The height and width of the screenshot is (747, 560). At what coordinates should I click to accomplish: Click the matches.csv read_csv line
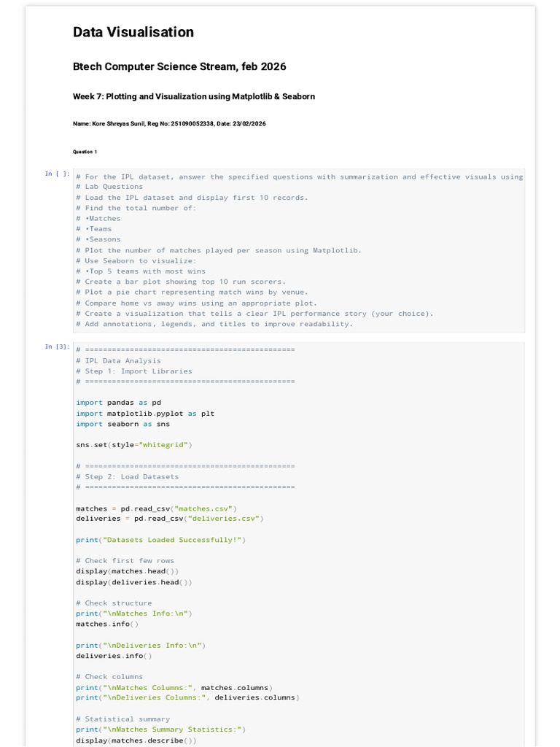click(x=156, y=508)
